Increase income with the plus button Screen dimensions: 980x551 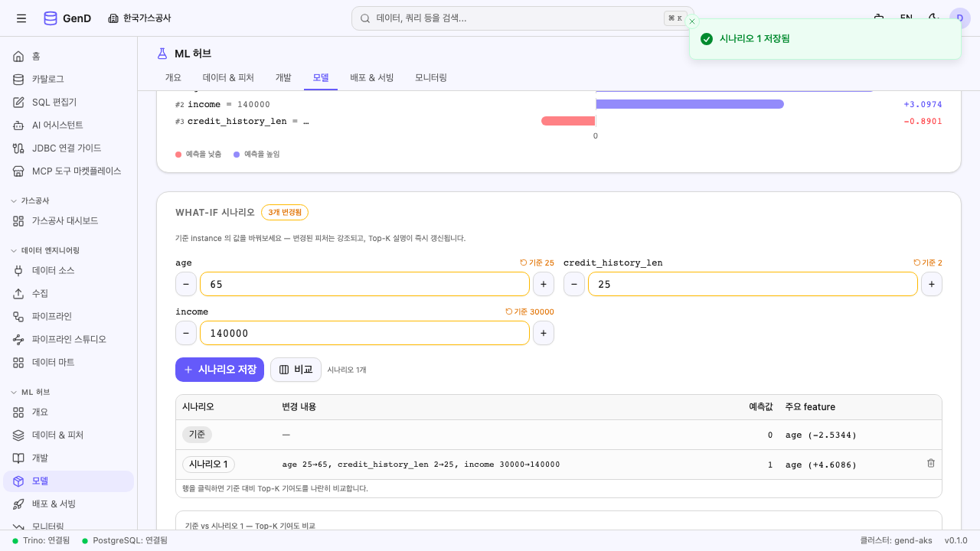(x=544, y=333)
